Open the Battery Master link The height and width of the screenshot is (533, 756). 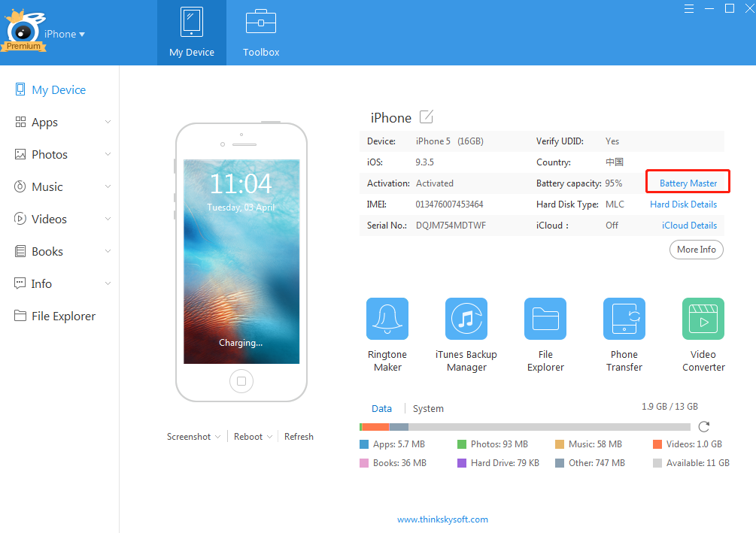point(688,183)
